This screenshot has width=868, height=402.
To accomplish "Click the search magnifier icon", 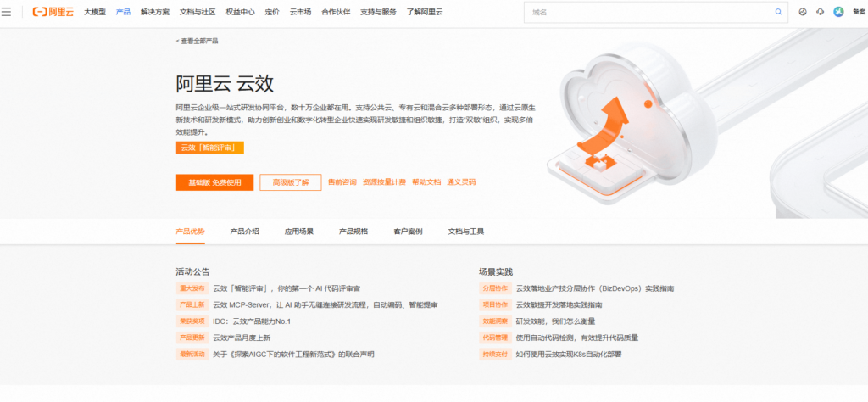I will pos(778,12).
